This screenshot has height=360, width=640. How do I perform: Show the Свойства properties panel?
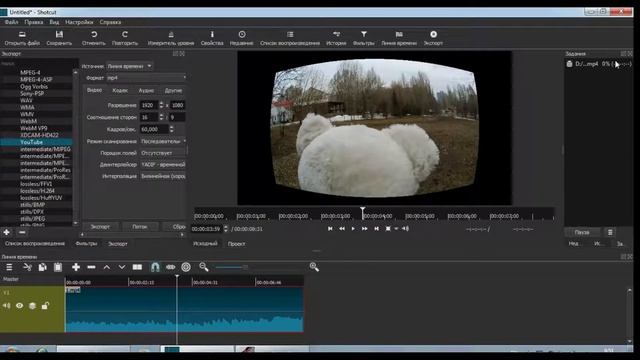pyautogui.click(x=212, y=38)
